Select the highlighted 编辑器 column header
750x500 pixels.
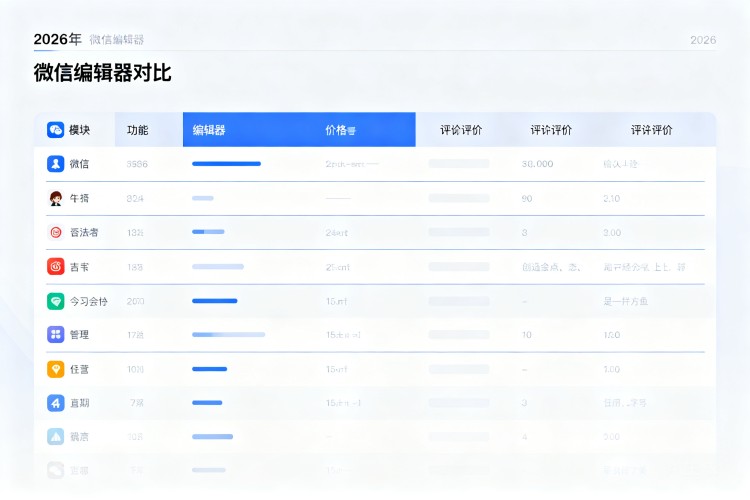tap(209, 130)
